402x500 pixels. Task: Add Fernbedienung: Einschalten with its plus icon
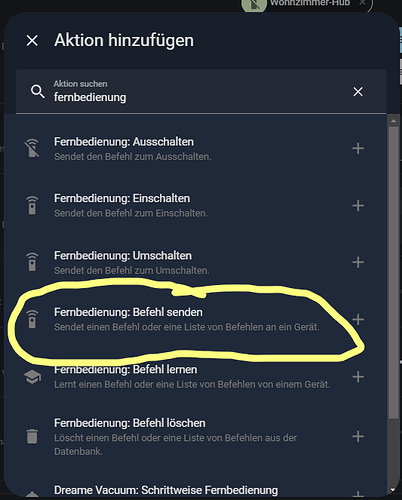358,205
